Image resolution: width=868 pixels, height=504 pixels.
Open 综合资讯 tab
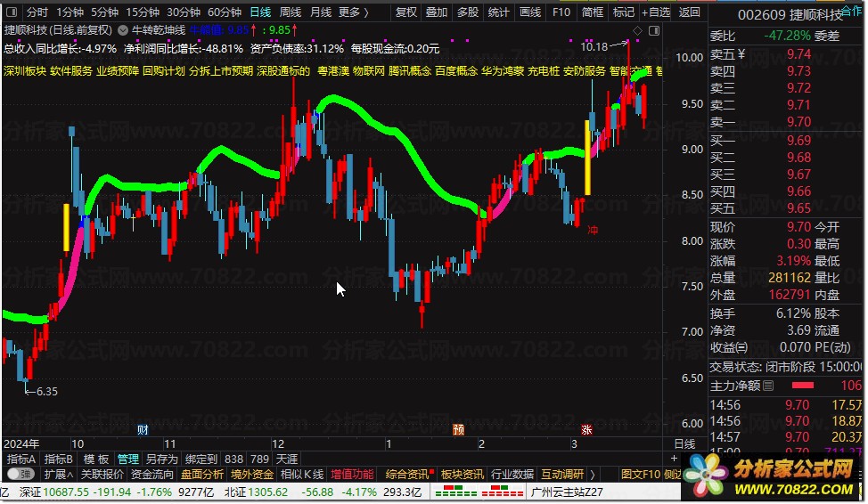(x=408, y=474)
